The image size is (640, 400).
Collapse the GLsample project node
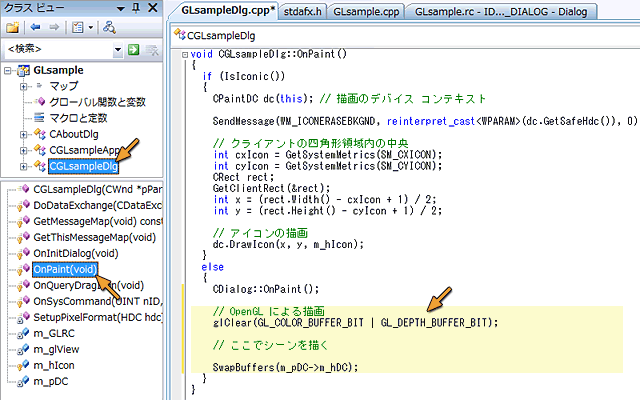[8, 71]
